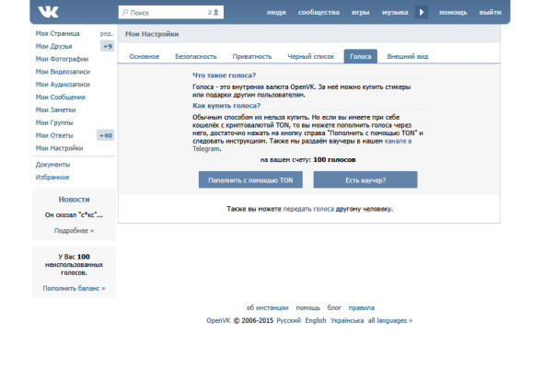Screen dimensions: 556x392
Task: Open Мои Заметки
Action: (55, 110)
